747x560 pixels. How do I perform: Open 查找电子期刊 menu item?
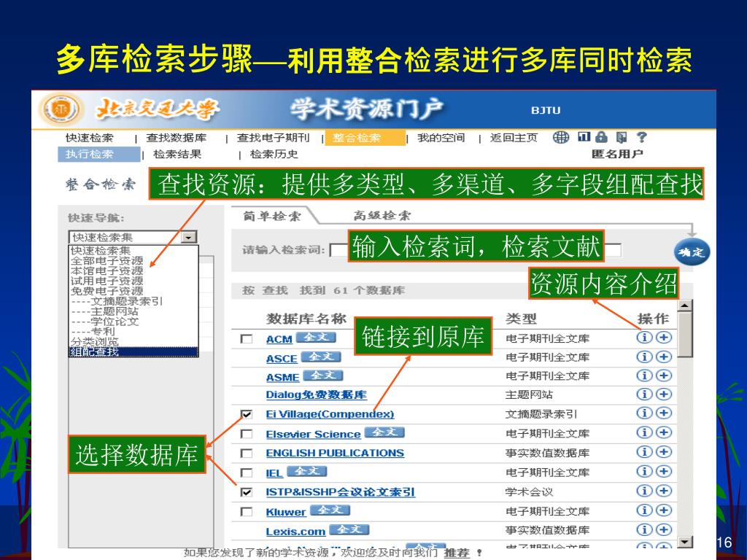coord(274,138)
